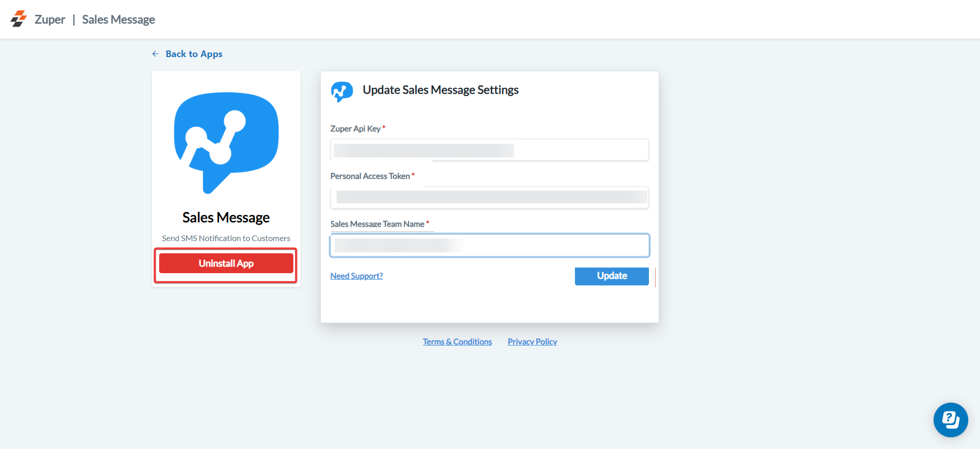Open the help chat widget

(x=950, y=420)
